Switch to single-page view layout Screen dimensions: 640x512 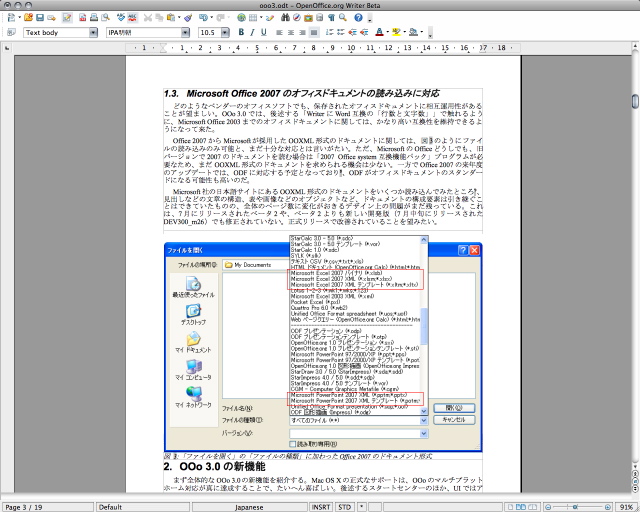(x=510, y=507)
